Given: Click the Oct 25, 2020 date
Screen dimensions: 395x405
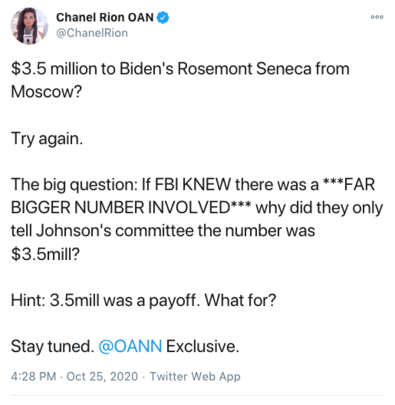Looking at the screenshot, I should (102, 376).
